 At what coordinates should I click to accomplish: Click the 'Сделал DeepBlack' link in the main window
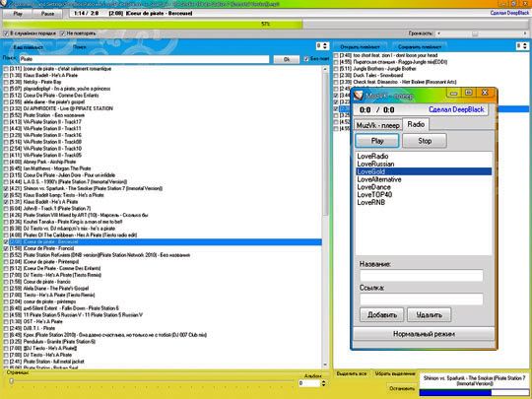pos(509,13)
